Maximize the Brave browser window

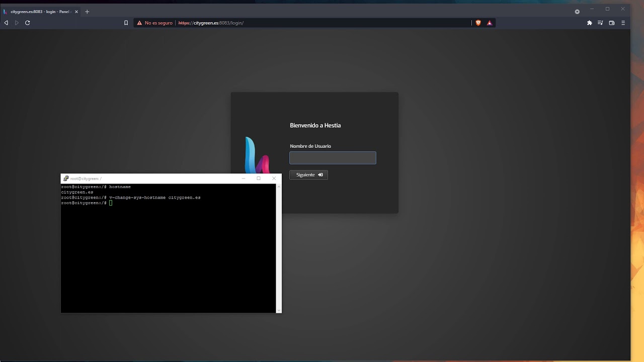click(607, 9)
